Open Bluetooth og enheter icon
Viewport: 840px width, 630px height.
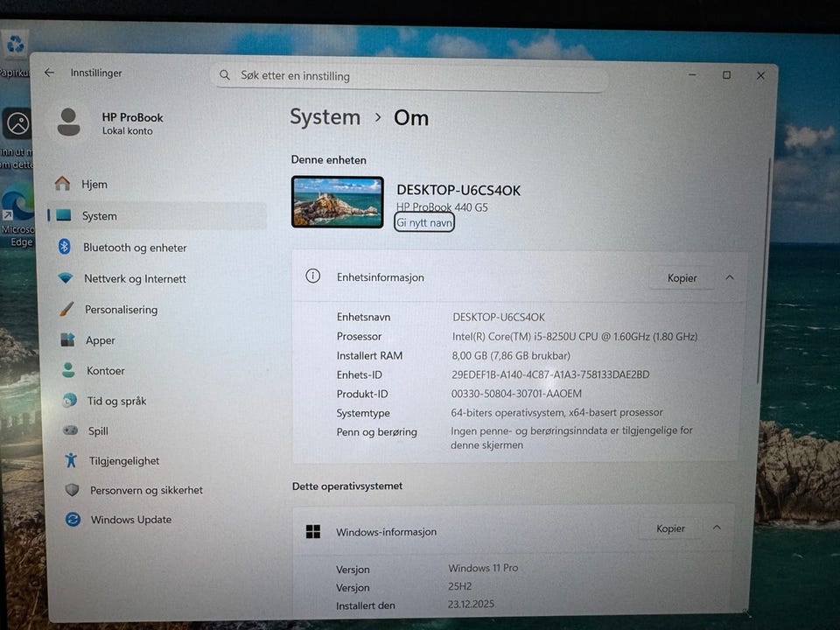coord(64,247)
